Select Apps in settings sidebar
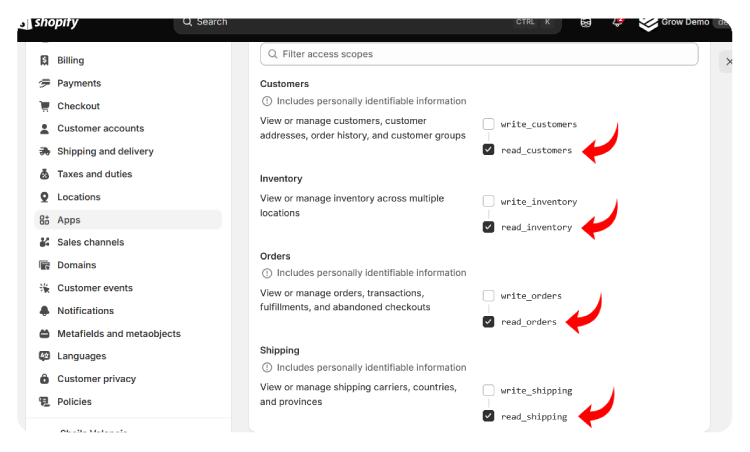 128,220
